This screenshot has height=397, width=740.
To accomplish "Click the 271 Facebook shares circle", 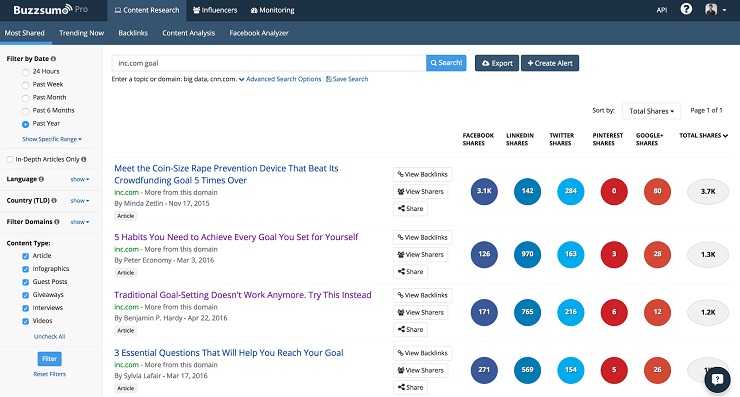I will pyautogui.click(x=484, y=370).
